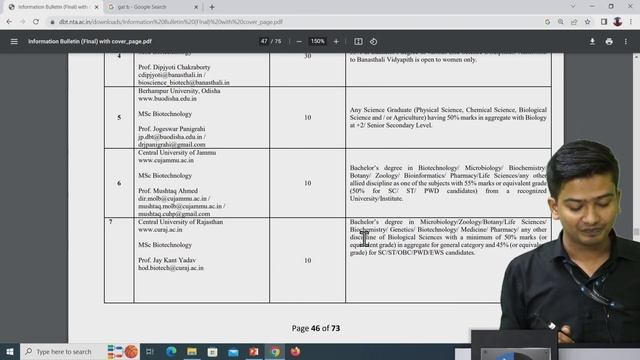Screen dimensions: 640x360
Task: Open the PDF viewer sidebar menu
Action: 14,42
